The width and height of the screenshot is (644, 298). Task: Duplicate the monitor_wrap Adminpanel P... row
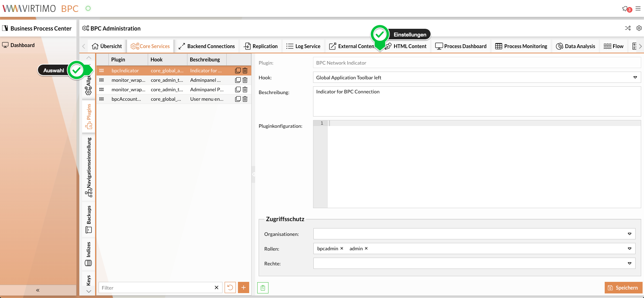pos(238,90)
